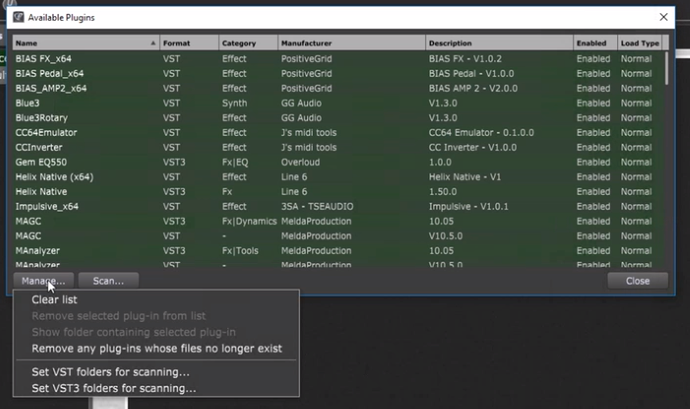
Task: Click the Enabled cell for BIAS FX_x64
Action: (593, 59)
